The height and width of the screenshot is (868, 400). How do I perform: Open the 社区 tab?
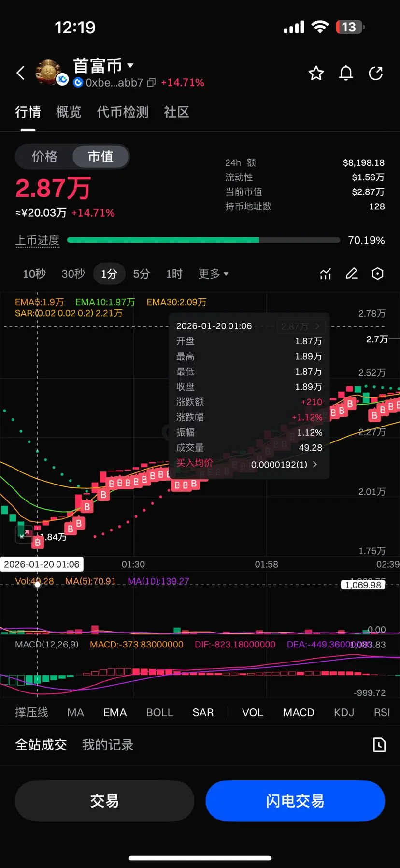point(176,112)
